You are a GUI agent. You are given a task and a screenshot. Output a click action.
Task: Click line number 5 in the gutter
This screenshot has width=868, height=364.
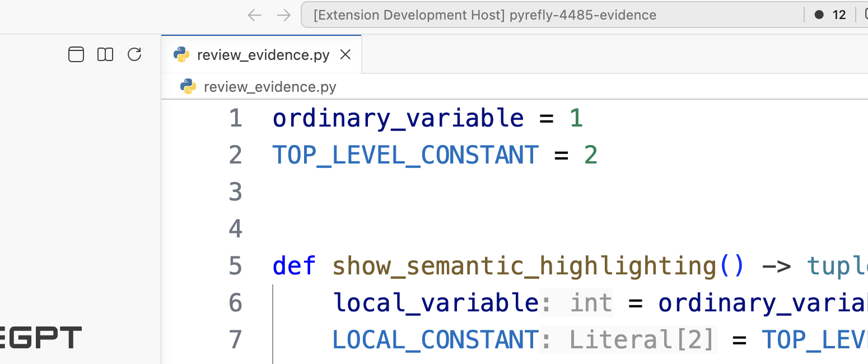click(x=236, y=266)
